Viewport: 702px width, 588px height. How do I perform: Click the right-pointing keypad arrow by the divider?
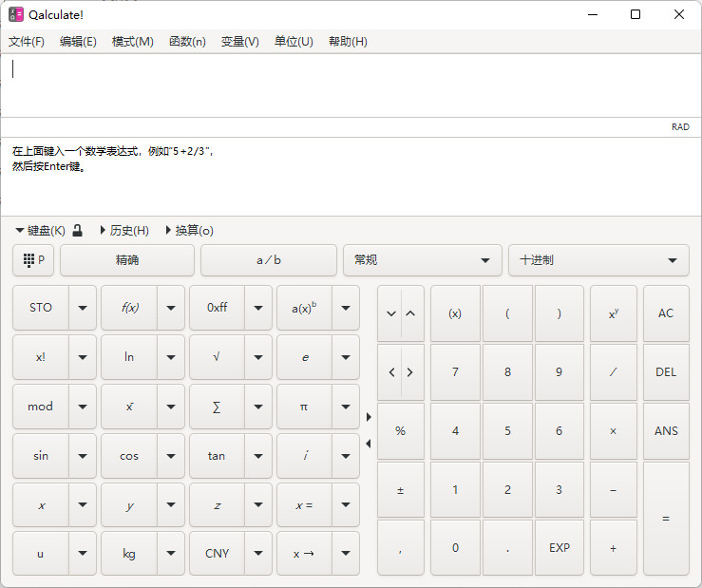pos(369,417)
